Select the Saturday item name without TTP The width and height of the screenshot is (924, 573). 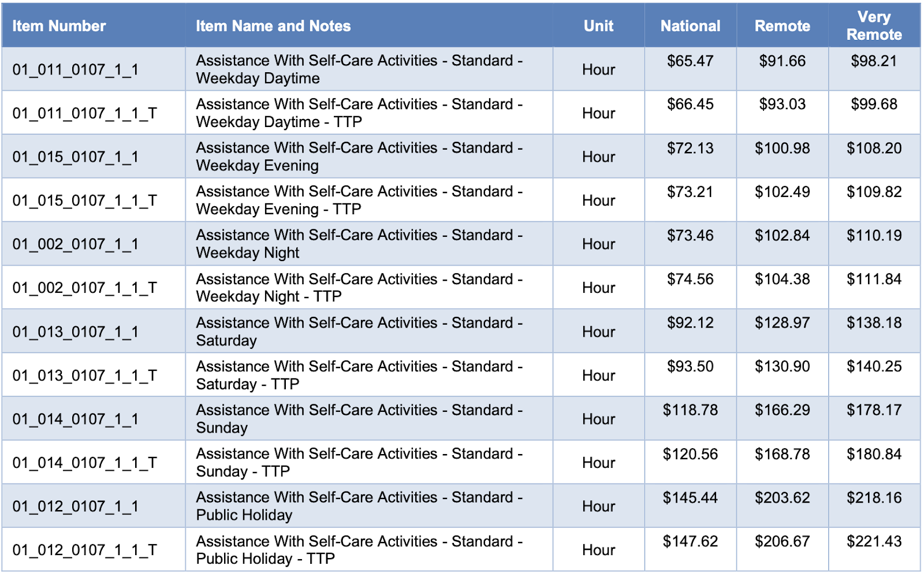pos(359,332)
